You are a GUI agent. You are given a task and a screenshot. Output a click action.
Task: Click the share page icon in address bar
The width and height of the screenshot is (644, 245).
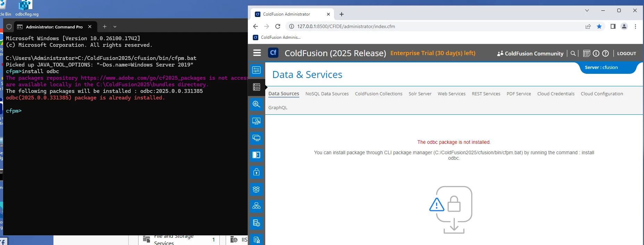588,26
